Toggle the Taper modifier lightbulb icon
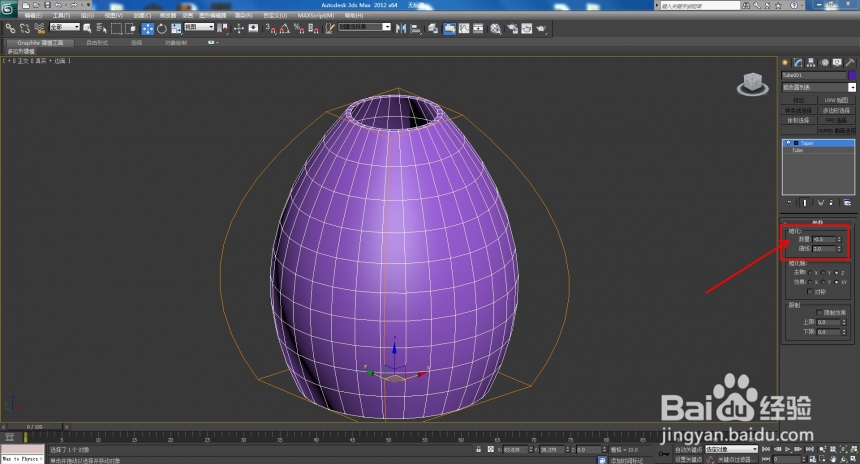This screenshot has height=464, width=860. pyautogui.click(x=789, y=143)
